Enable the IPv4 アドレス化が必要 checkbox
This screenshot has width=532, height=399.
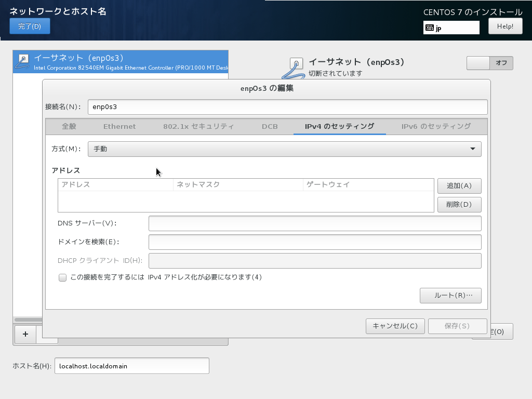point(62,278)
